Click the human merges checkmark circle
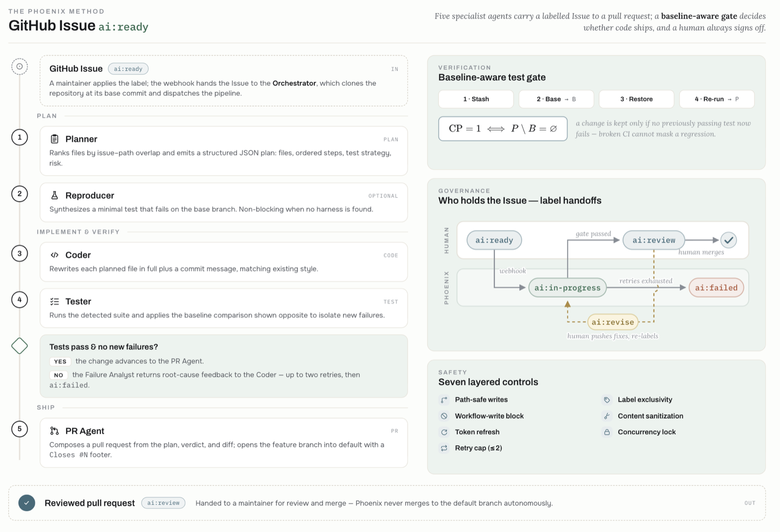The width and height of the screenshot is (780, 532). 728,240
